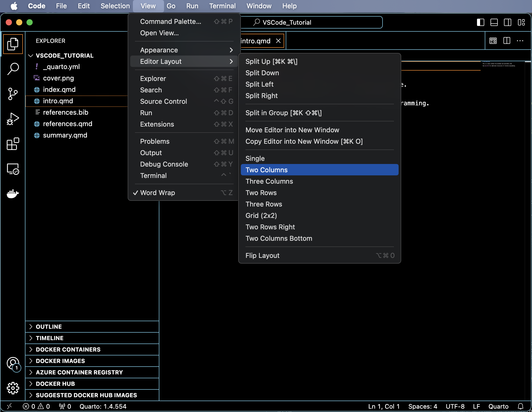532x412 pixels.
Task: Expand the DOCKER IMAGES section
Action: click(92, 361)
